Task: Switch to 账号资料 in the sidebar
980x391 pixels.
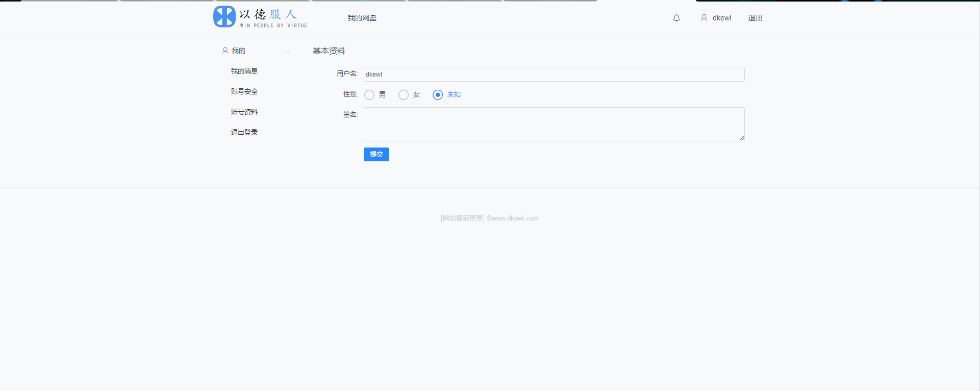Action: click(x=244, y=112)
